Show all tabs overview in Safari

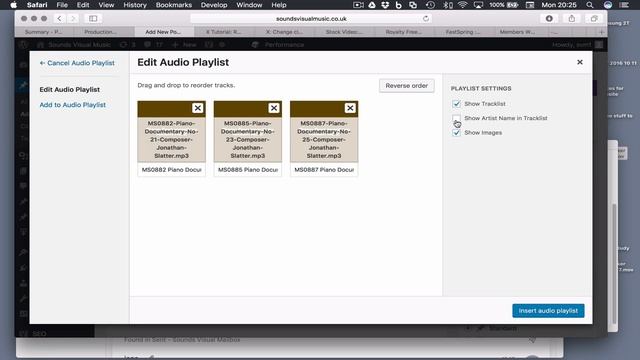click(x=594, y=18)
